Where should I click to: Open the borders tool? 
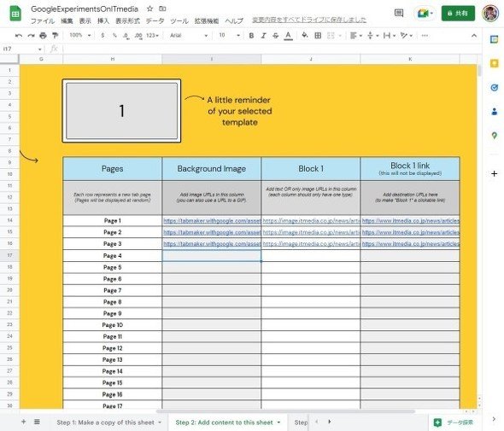318,36
